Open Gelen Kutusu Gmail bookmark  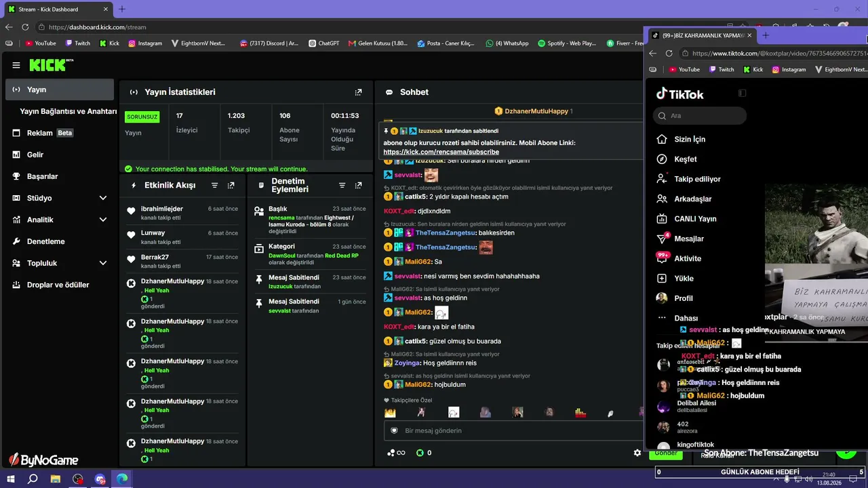pos(378,43)
